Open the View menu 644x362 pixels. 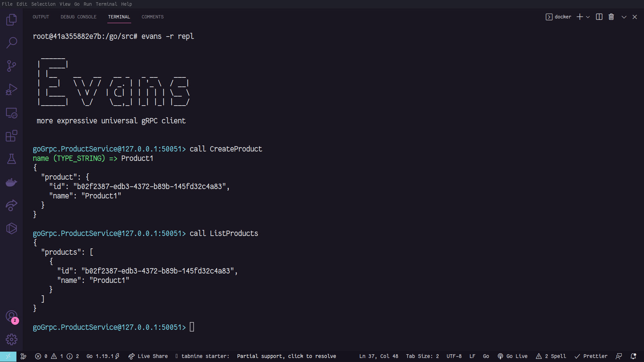65,4
